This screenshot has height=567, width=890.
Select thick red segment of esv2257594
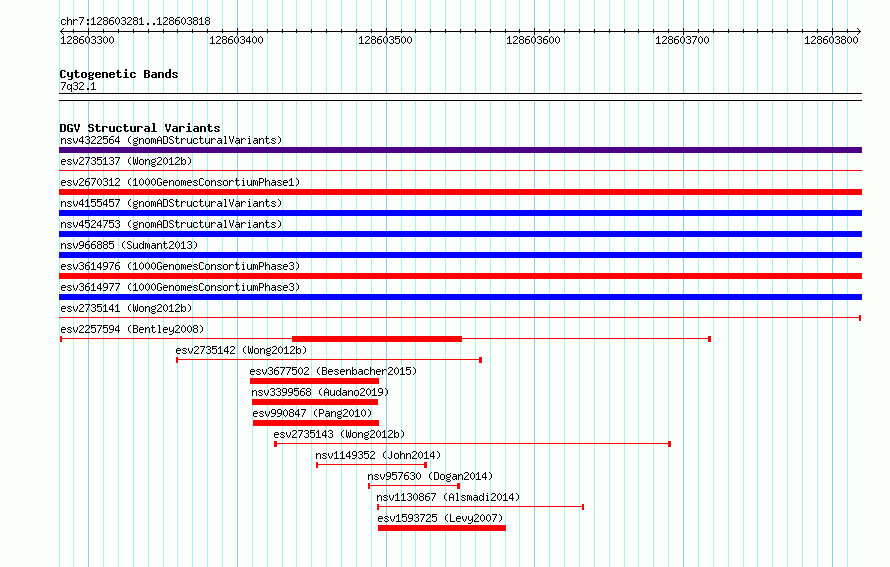pyautogui.click(x=377, y=339)
